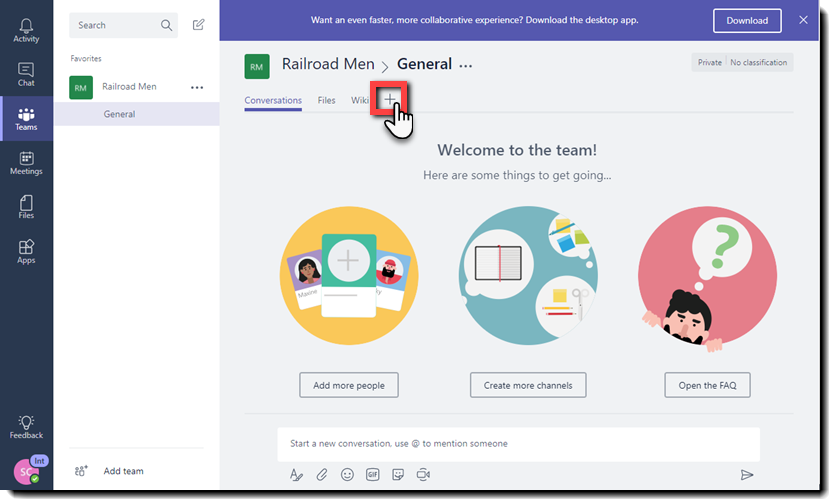Start a new chat with compose icon
Screen dimensions: 830x499
(199, 24)
